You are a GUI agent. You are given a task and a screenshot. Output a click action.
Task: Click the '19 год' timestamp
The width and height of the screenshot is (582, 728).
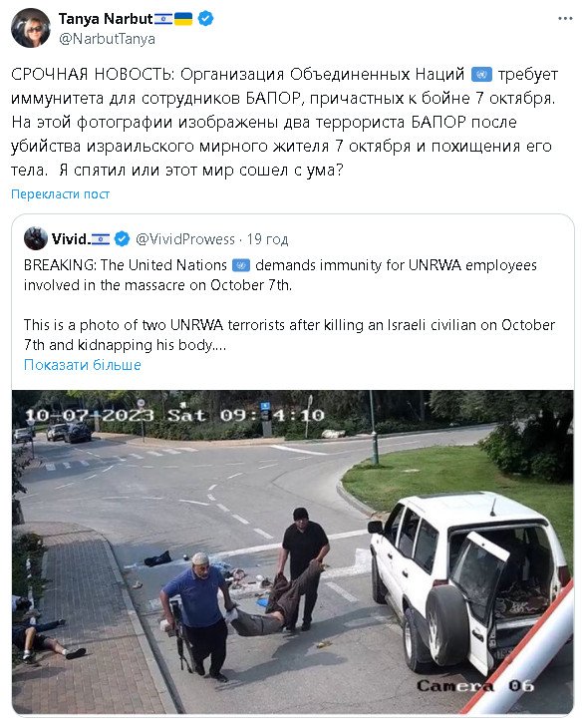tap(267, 239)
